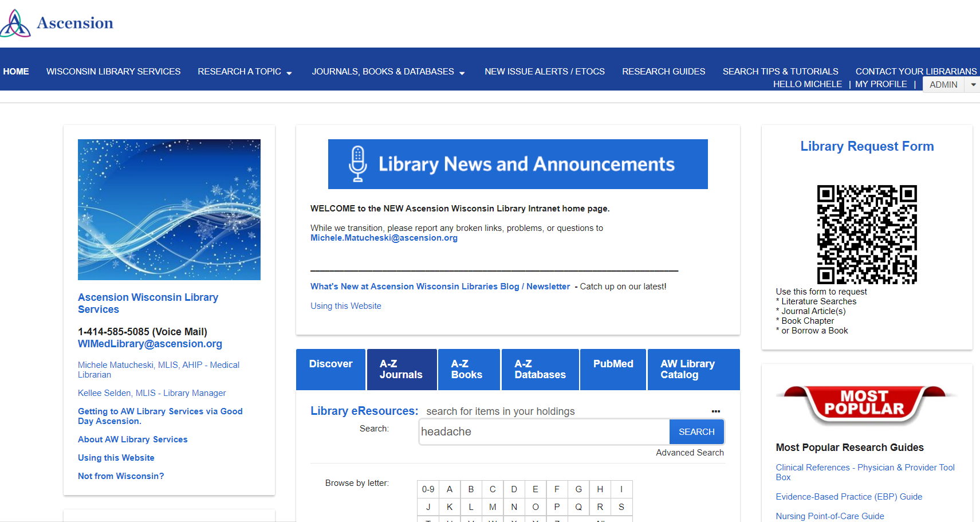980x522 pixels.
Task: Open Search Tips & Tutorials
Action: 781,72
